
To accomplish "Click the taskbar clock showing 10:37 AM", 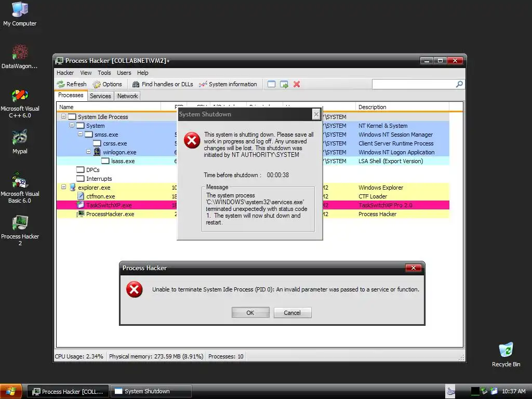I will [x=513, y=391].
